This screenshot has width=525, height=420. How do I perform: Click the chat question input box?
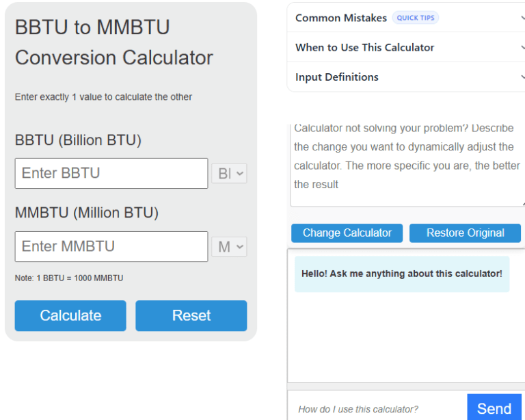377,409
